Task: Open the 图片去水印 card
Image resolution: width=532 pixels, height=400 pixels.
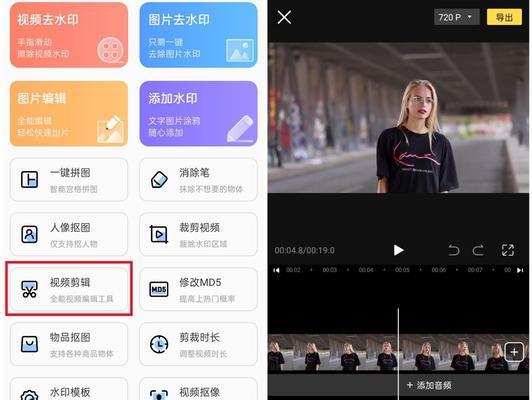Action: point(198,35)
